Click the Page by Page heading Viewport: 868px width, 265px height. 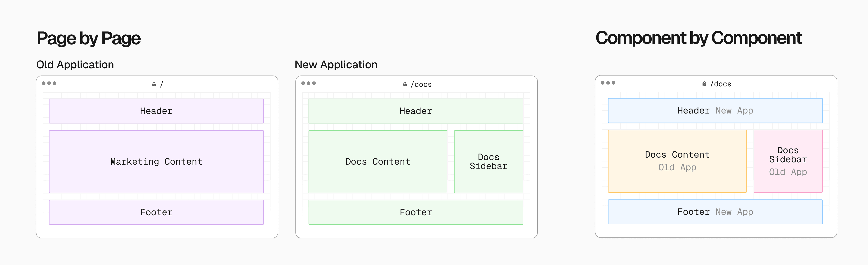coord(89,38)
